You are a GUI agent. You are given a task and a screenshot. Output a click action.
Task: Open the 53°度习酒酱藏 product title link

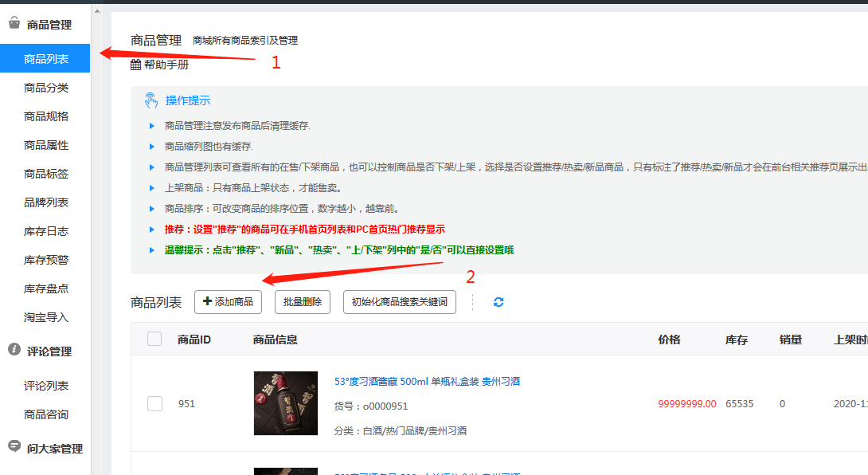coord(427,382)
